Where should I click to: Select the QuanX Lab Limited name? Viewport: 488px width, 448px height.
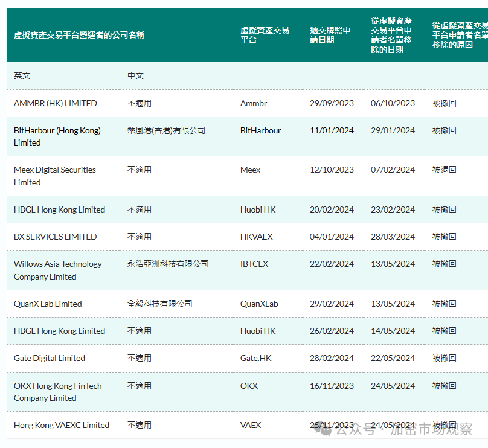pyautogui.click(x=48, y=304)
